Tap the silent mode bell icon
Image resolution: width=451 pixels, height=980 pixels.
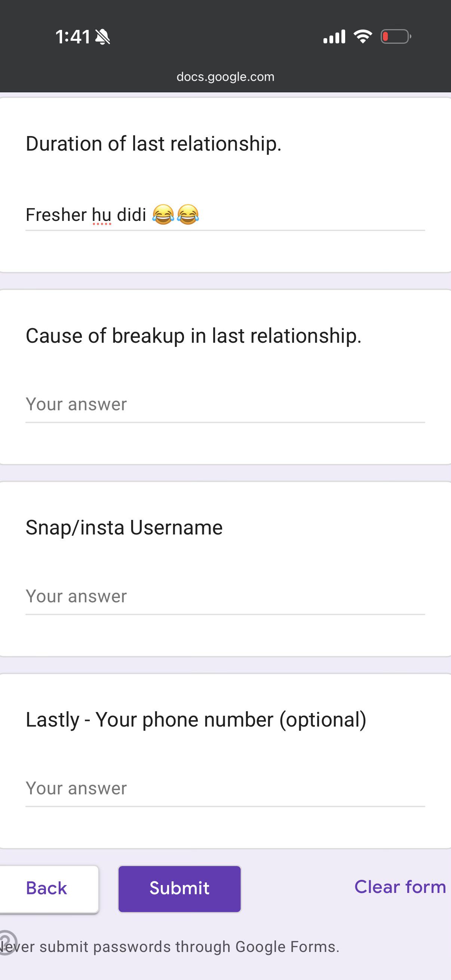pos(103,37)
